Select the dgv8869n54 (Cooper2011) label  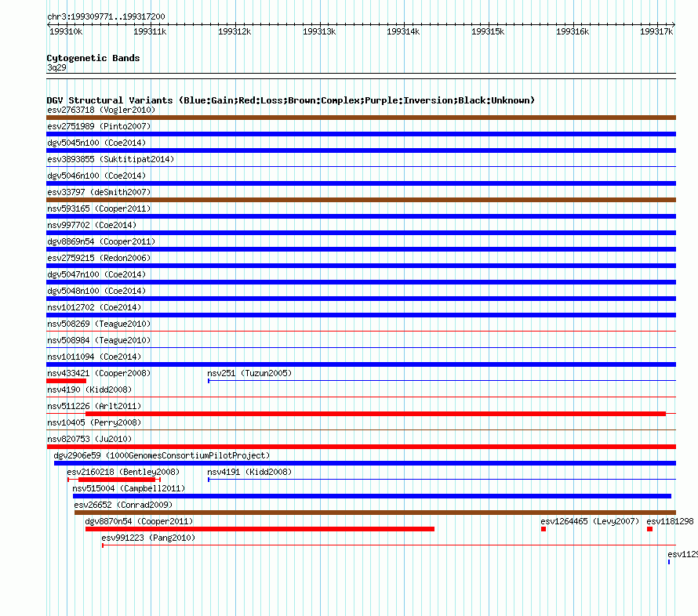coord(101,241)
